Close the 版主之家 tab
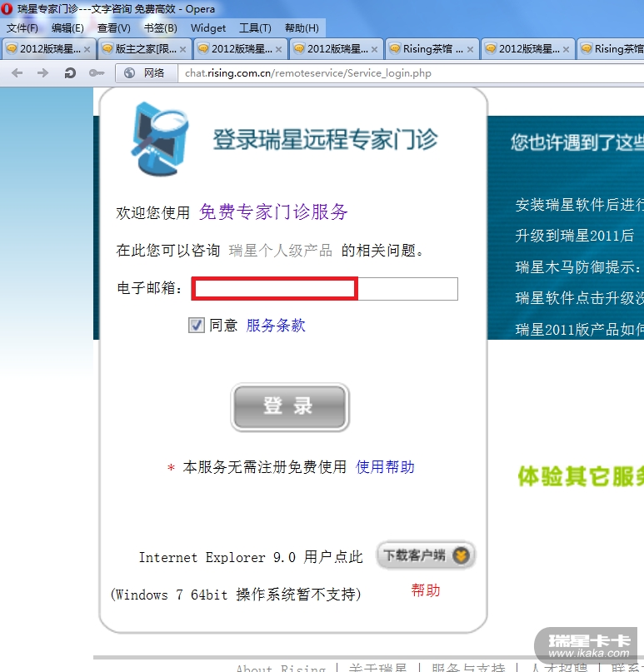 pyautogui.click(x=182, y=49)
